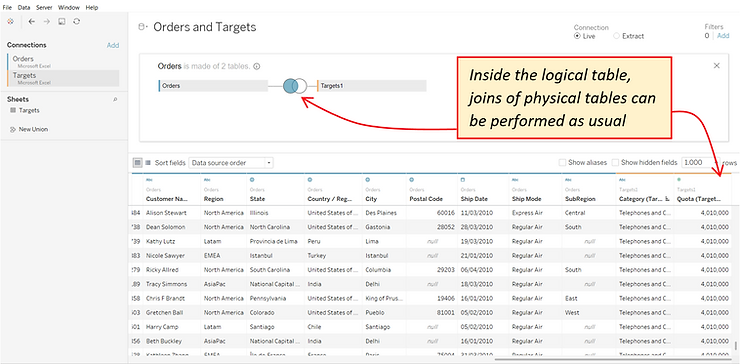
Task: Go back with the left arrow icon
Action: (32, 22)
